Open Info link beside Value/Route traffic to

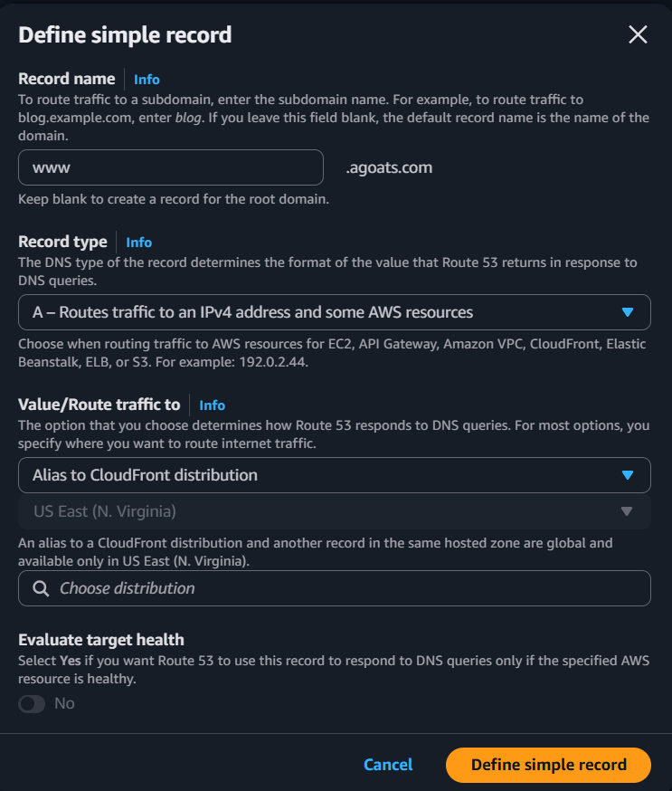pyautogui.click(x=212, y=405)
